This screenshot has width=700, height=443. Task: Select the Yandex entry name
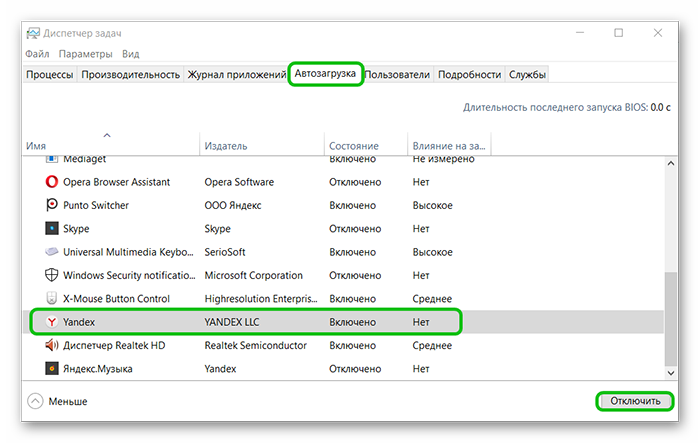point(79,322)
